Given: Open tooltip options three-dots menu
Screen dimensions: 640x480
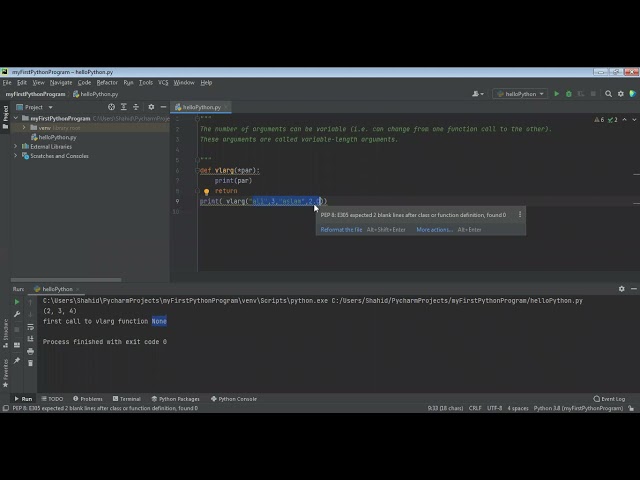Looking at the screenshot, I should coord(520,215).
